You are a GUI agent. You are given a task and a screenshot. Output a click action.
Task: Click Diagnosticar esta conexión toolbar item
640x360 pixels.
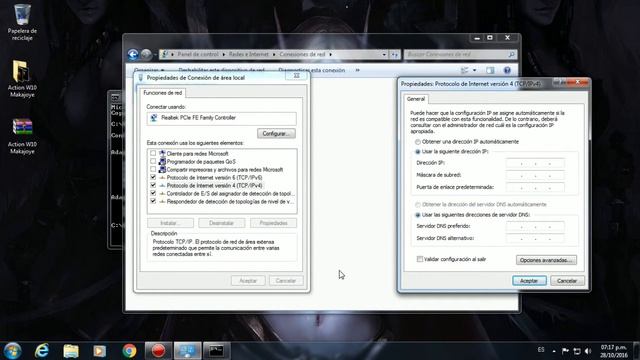click(x=311, y=70)
